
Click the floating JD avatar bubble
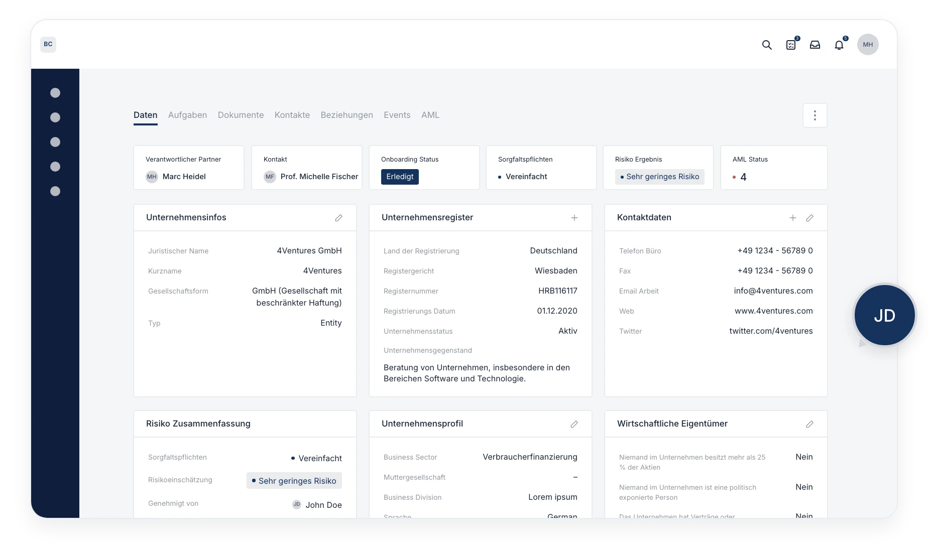[884, 315]
